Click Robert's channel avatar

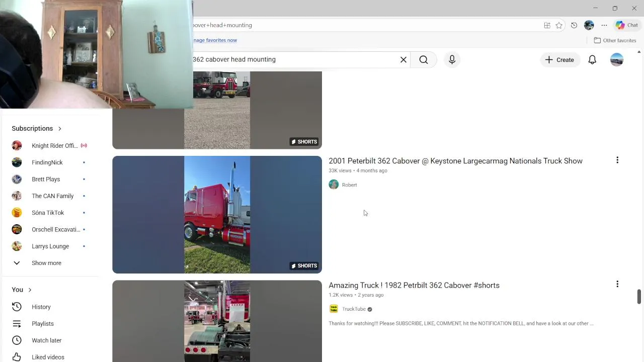pos(334,185)
